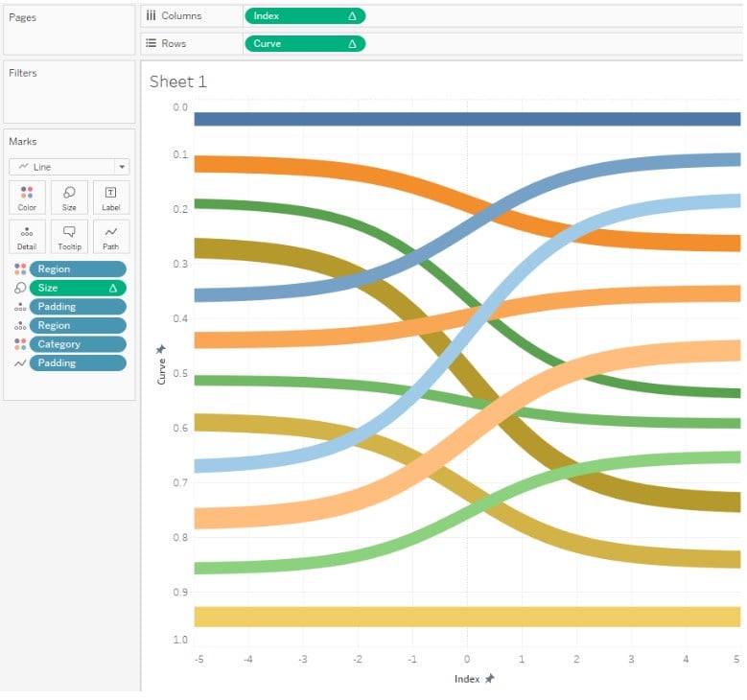
Task: Click the Index axis title
Action: (x=467, y=679)
